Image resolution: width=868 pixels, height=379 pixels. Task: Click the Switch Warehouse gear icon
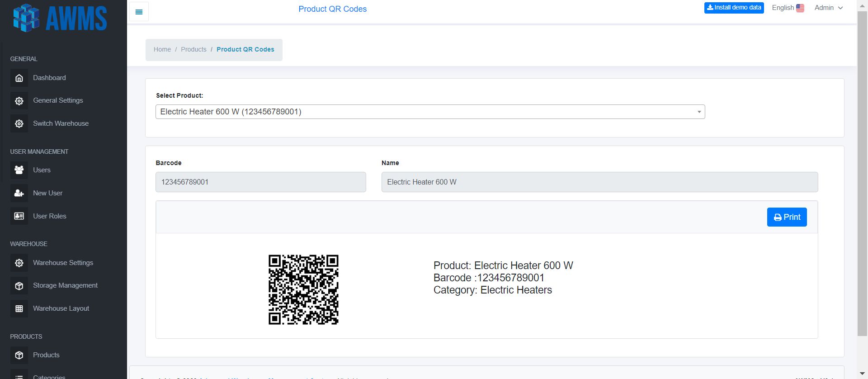click(19, 123)
